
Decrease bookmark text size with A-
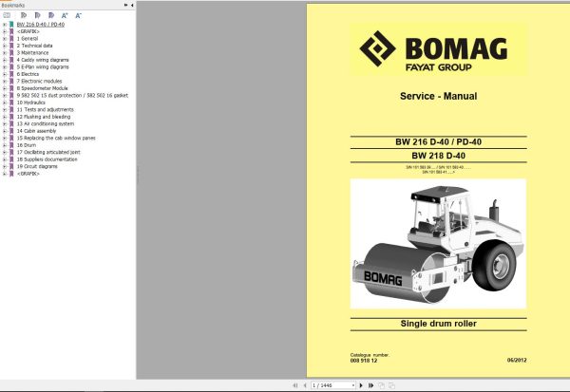click(78, 15)
